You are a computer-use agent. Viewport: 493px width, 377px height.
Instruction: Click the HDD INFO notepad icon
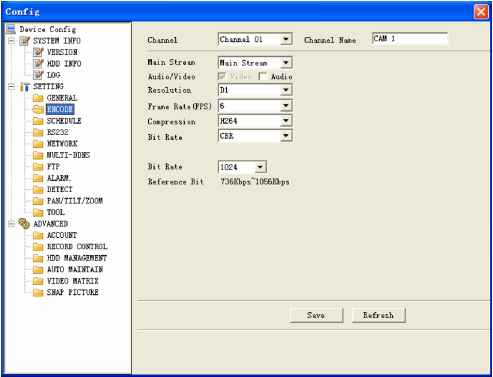(x=38, y=63)
